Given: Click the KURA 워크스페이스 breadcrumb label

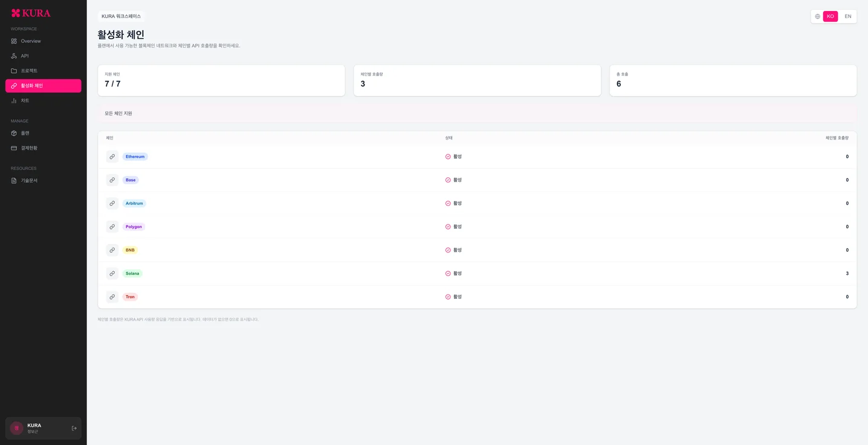Looking at the screenshot, I should coord(121,16).
